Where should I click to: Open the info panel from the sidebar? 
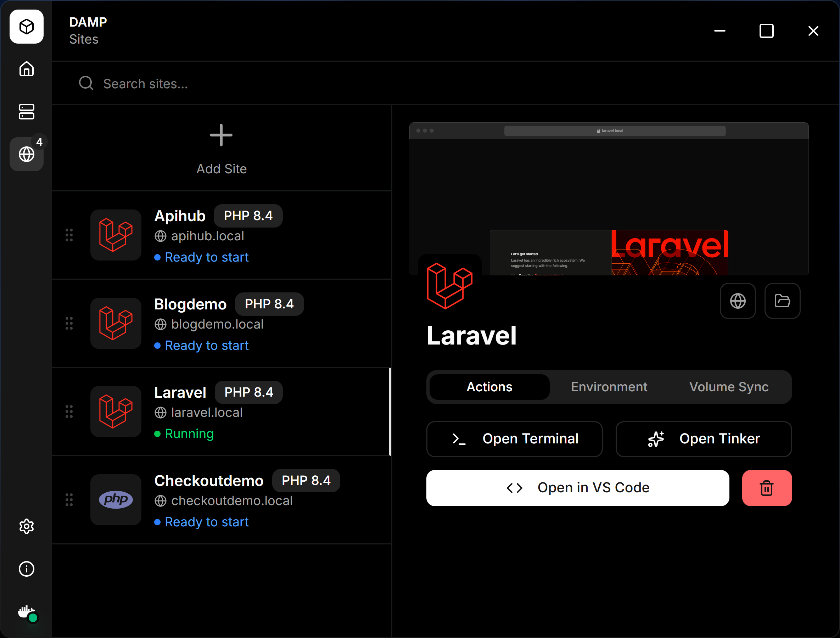(26, 569)
